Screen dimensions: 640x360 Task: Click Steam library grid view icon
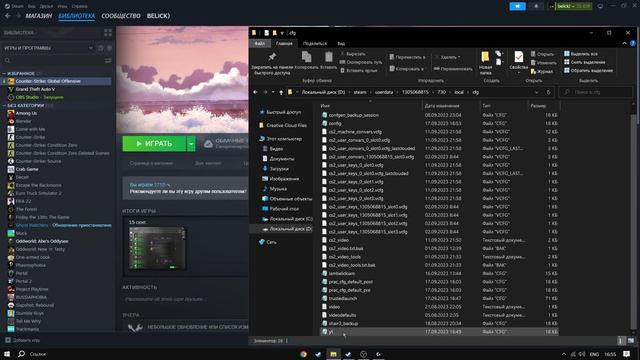pos(108,32)
